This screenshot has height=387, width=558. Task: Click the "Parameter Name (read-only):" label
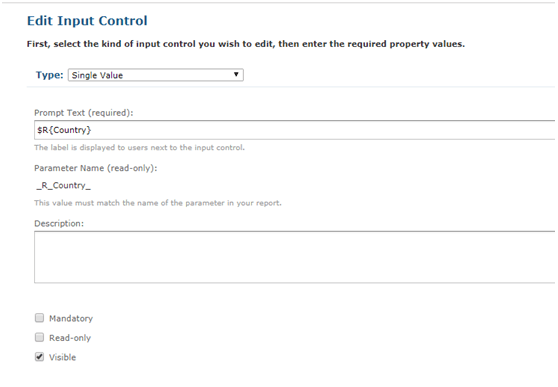tap(96, 168)
